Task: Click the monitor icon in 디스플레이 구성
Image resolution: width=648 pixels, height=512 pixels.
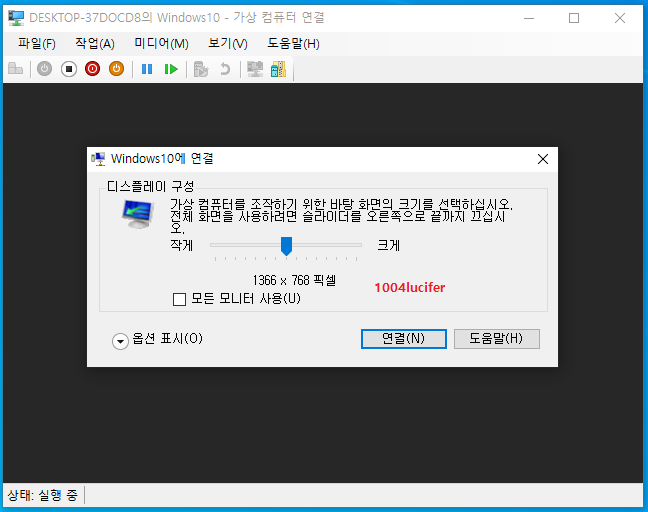Action: coord(138,214)
